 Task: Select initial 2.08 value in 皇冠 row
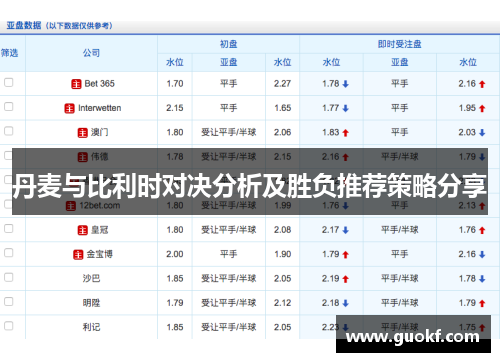(282, 230)
